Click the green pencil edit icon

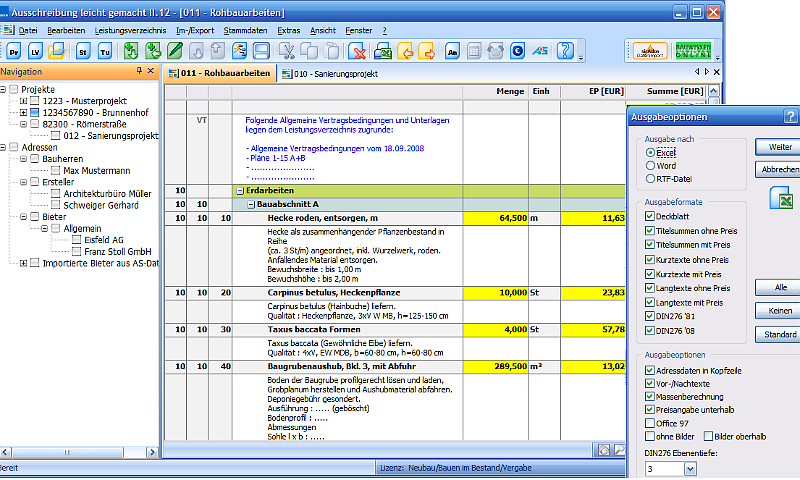coord(174,51)
